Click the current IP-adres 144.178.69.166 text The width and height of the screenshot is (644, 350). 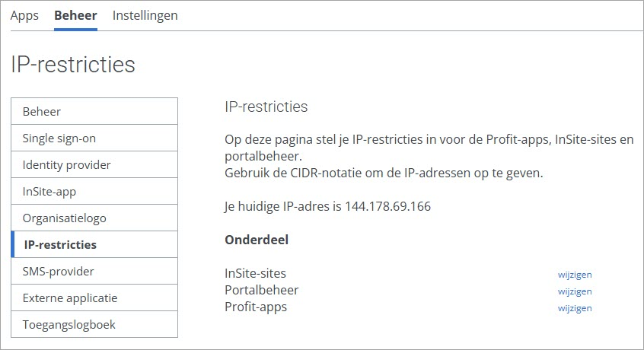click(x=387, y=206)
